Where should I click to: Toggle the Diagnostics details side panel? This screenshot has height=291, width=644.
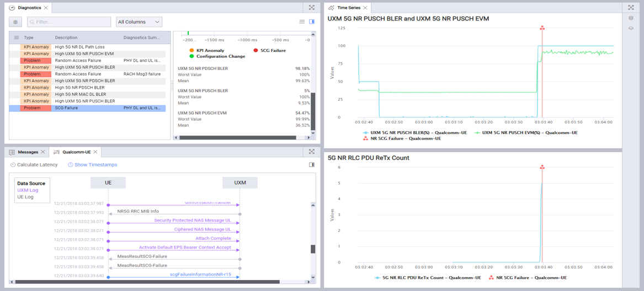coord(312,22)
